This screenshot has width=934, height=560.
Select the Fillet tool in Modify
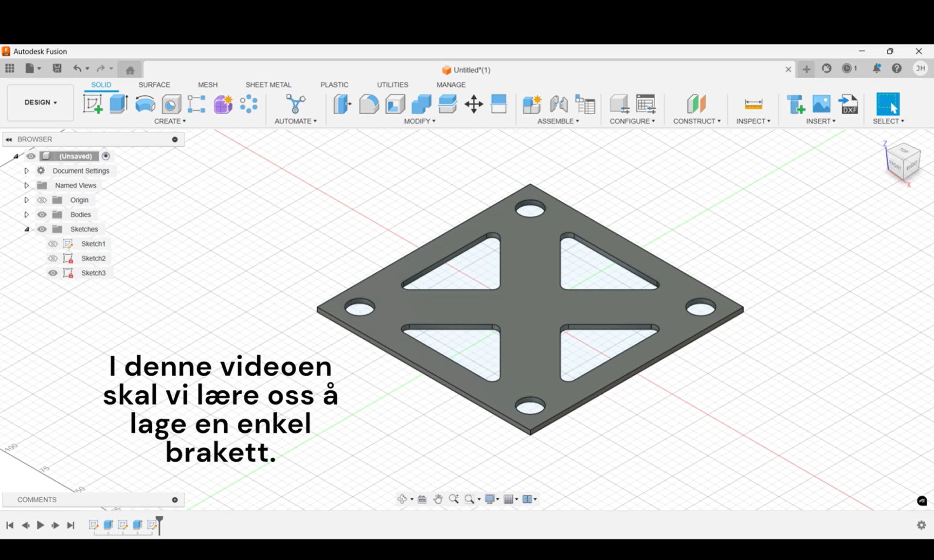pyautogui.click(x=369, y=104)
